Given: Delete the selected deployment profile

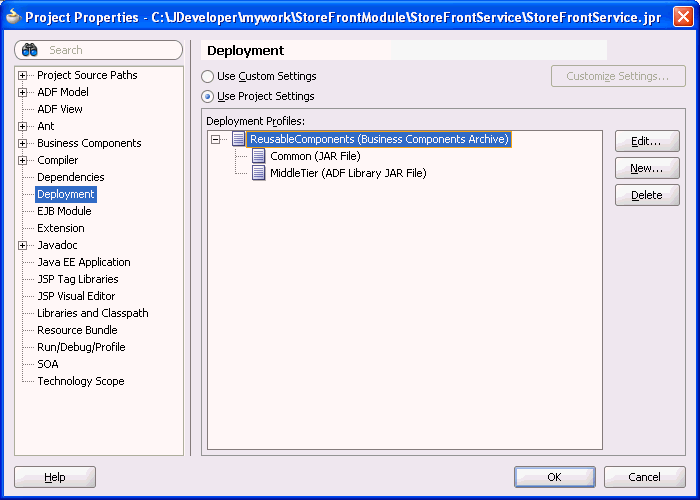Looking at the screenshot, I should pos(647,195).
